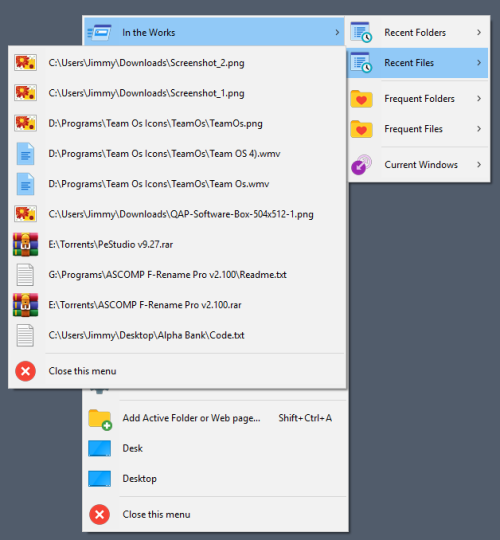Screen dimensions: 500x540
Task: Click the Recent Folders clock icon
Action: [361, 32]
